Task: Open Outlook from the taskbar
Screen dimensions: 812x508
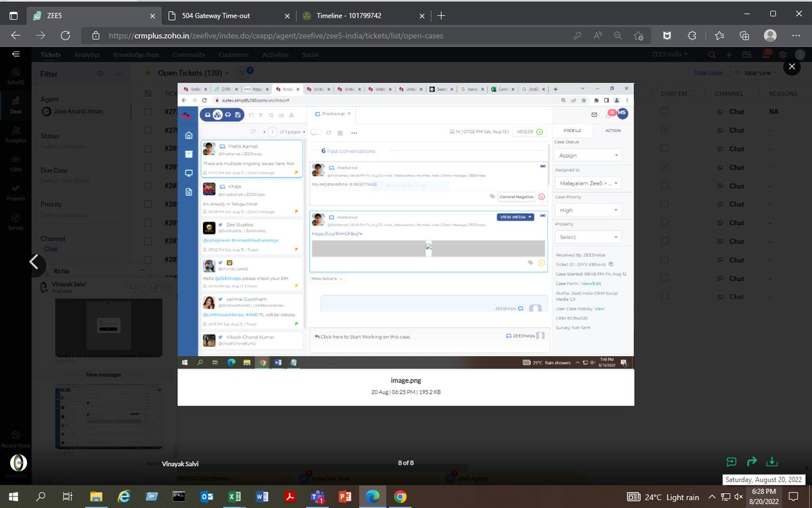Action: pyautogui.click(x=205, y=497)
